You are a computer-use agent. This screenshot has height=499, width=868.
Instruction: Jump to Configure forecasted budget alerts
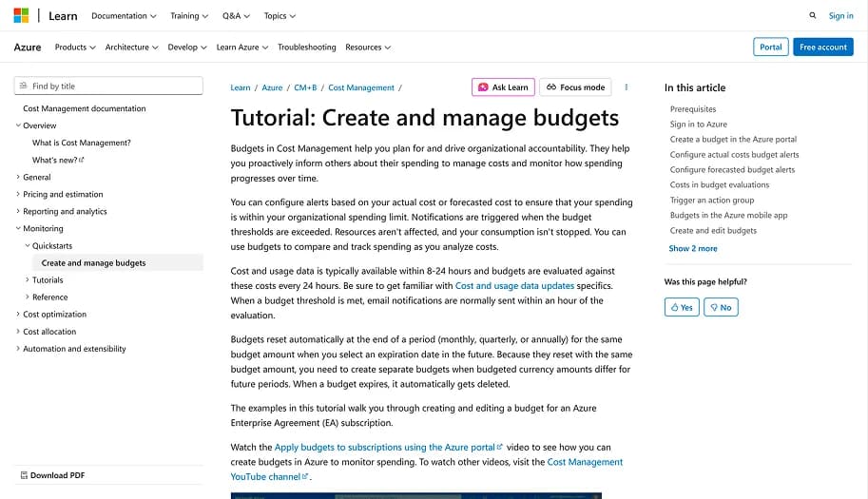(x=732, y=170)
